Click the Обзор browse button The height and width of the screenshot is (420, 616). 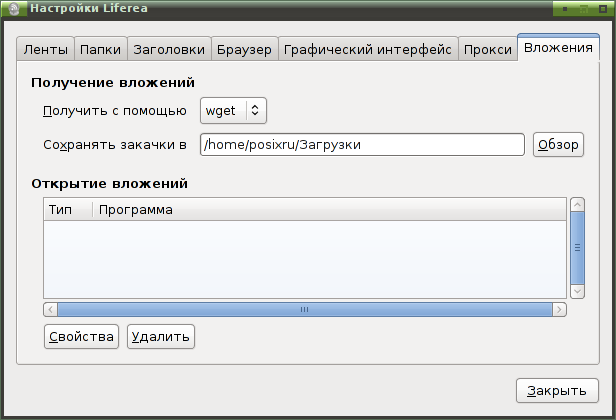click(558, 145)
